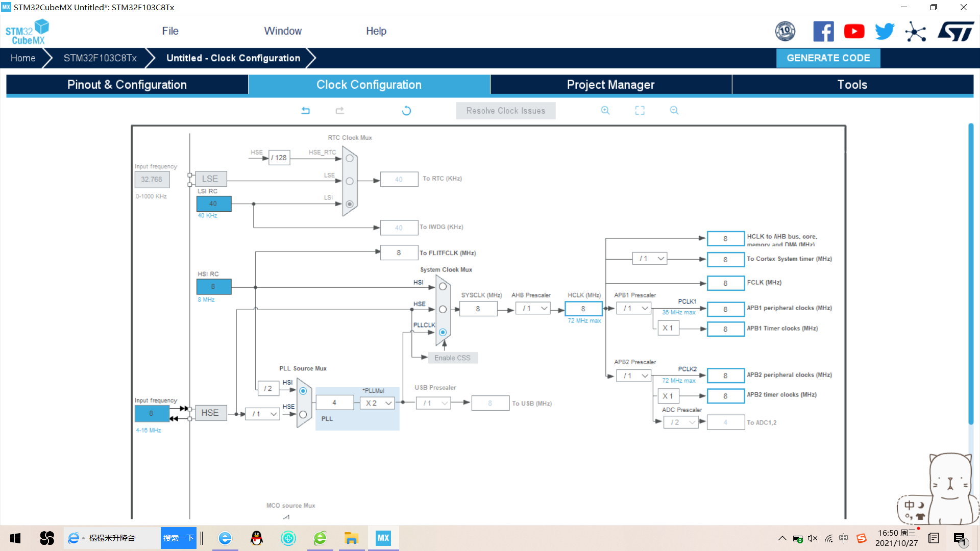980x551 pixels.
Task: Open the taskbar fan-shaped app icon
Action: click(x=47, y=538)
